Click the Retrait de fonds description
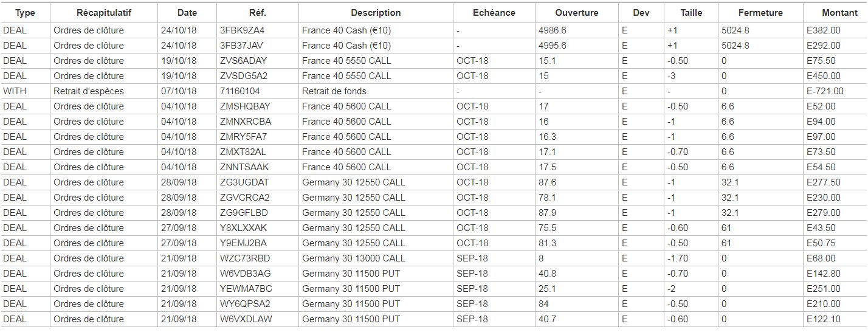 [334, 91]
